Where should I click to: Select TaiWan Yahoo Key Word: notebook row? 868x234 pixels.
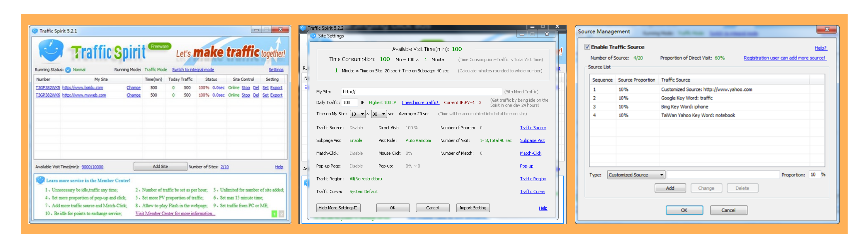(x=707, y=115)
